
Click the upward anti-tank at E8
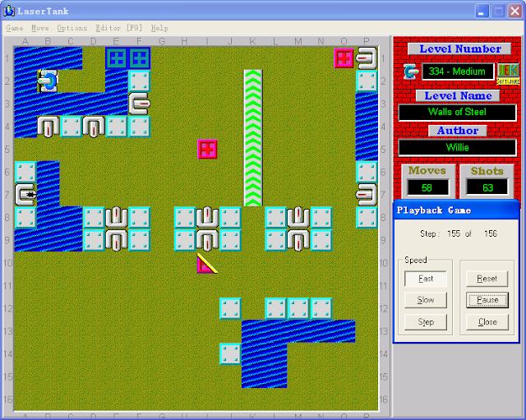(117, 218)
